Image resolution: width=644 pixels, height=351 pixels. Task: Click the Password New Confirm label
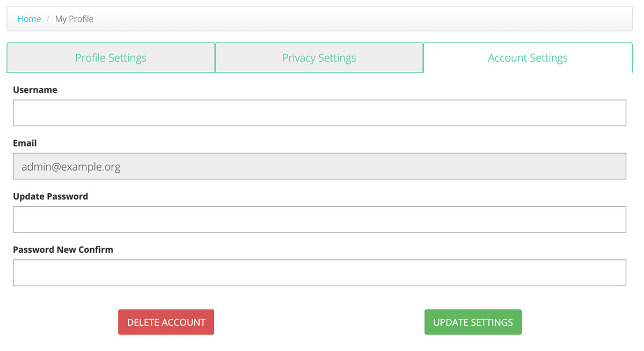click(x=63, y=250)
